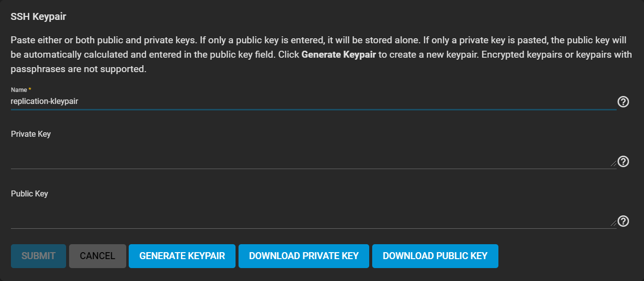Screen dimensions: 644x281
Task: Select the Private Key label
Action: tap(31, 134)
